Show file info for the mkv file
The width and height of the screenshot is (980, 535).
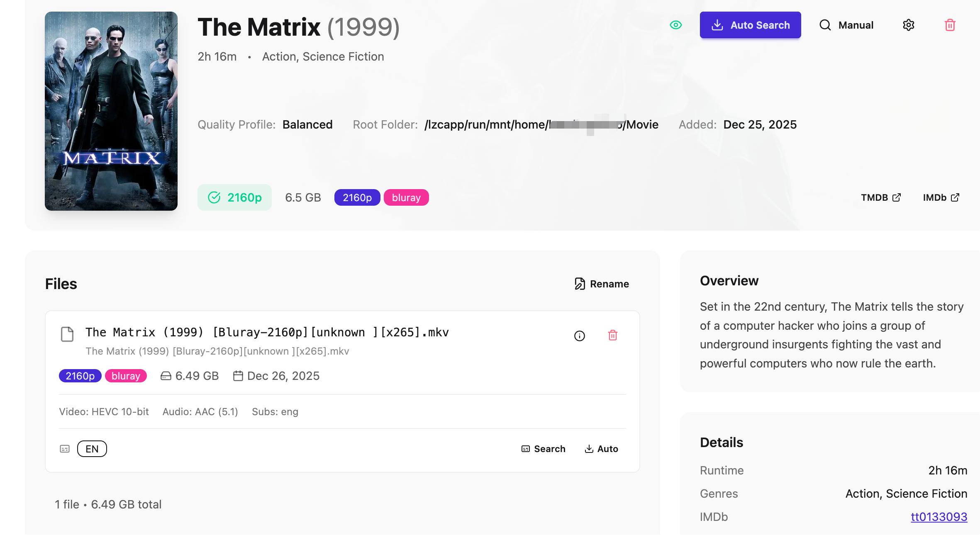click(x=579, y=336)
